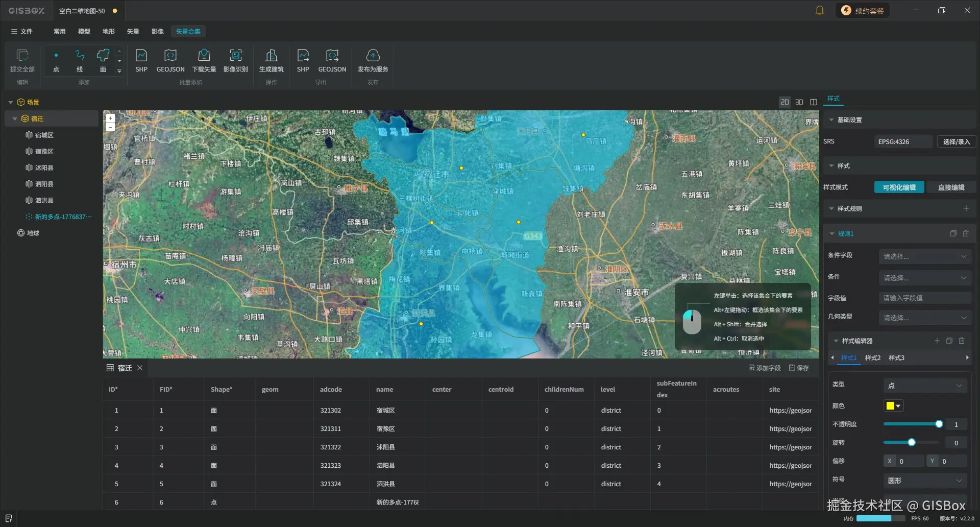Select the line (线) drawing tool

click(80, 60)
